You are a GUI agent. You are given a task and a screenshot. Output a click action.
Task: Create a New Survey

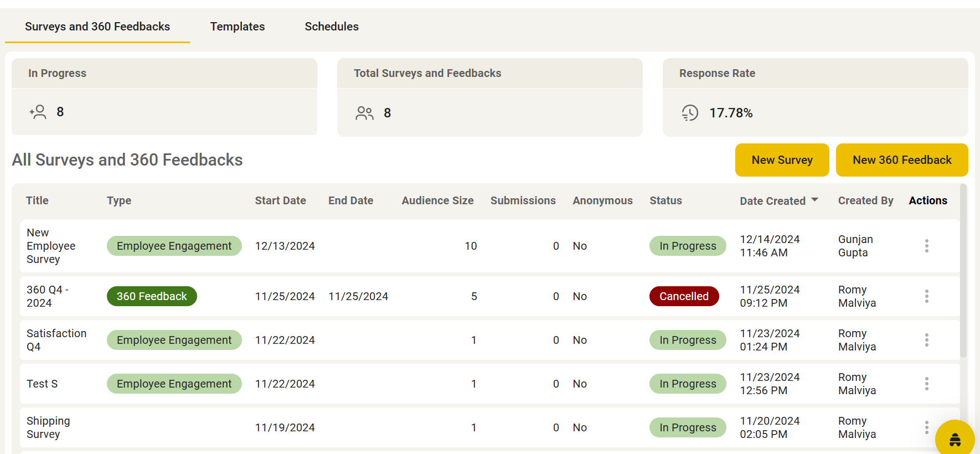click(782, 160)
